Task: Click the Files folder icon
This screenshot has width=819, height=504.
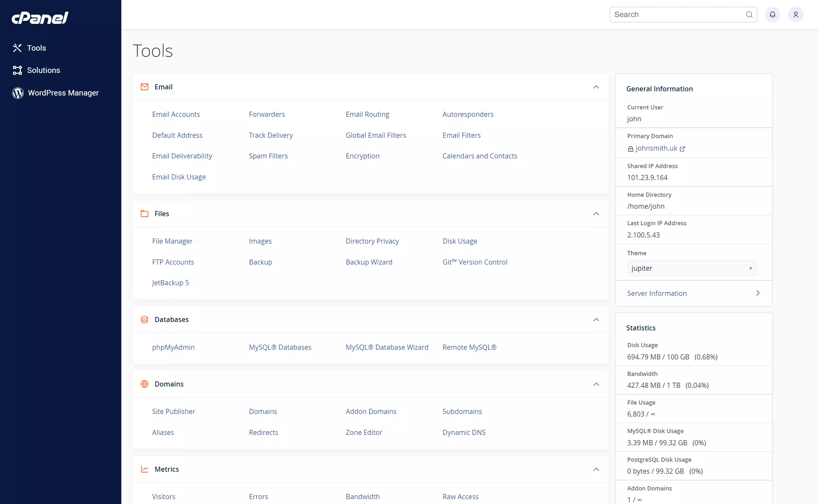Action: [x=144, y=214]
